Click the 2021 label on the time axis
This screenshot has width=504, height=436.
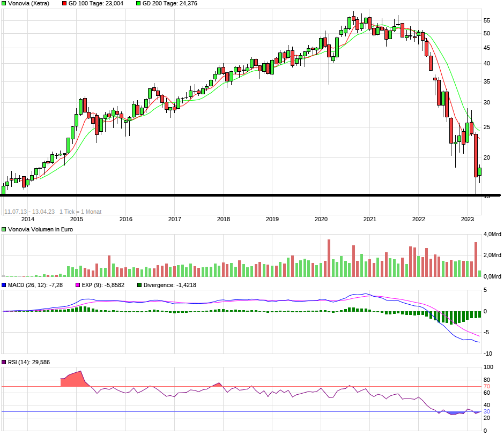369,219
